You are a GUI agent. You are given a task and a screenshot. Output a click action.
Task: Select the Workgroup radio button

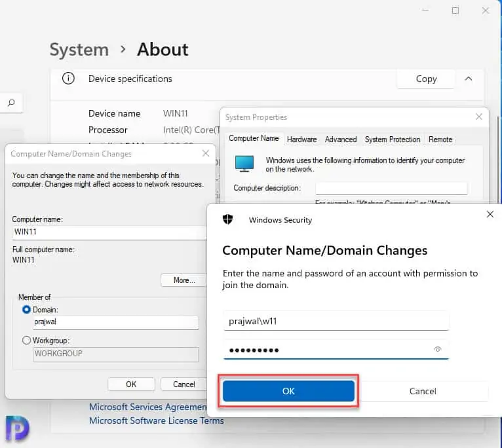coord(27,341)
